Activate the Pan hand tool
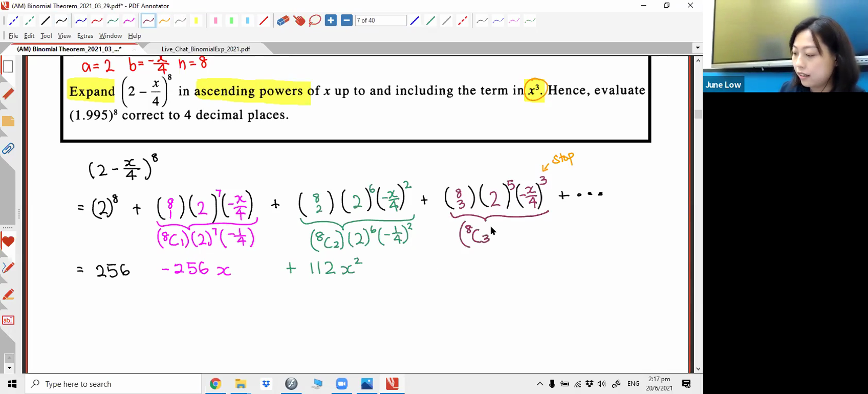Image resolution: width=868 pixels, height=394 pixels. (299, 21)
